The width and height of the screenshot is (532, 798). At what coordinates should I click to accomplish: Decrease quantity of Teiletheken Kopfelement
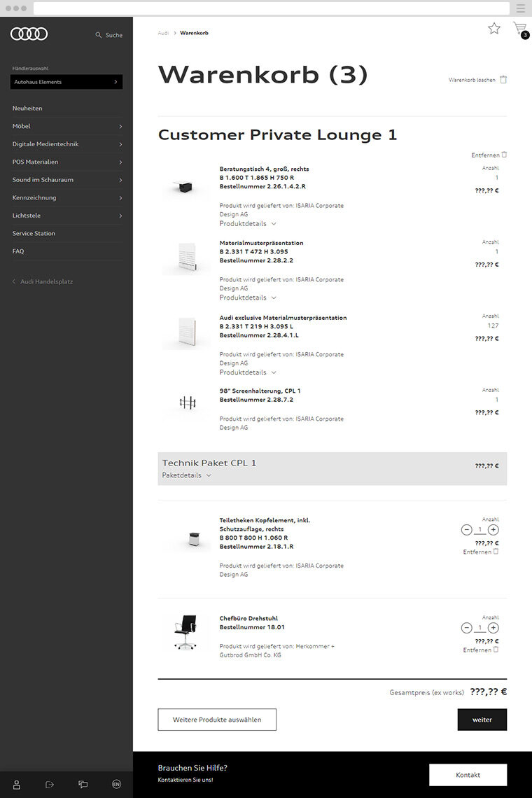[x=467, y=530]
